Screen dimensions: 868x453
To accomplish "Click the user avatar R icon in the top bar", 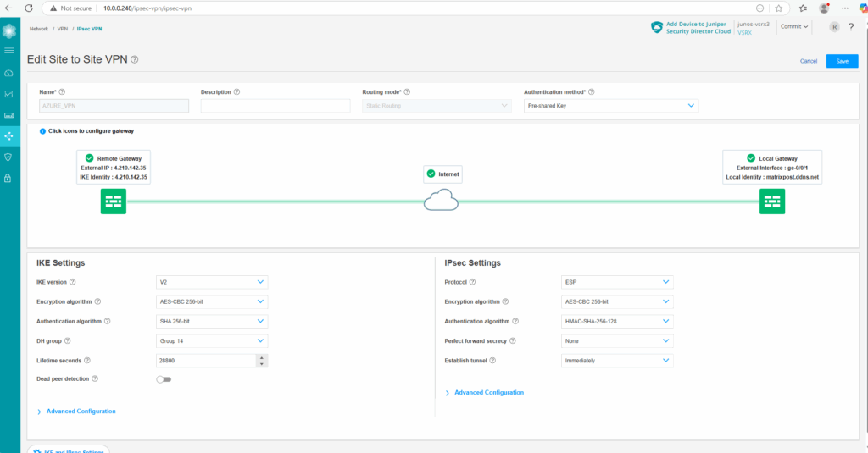I will [834, 26].
